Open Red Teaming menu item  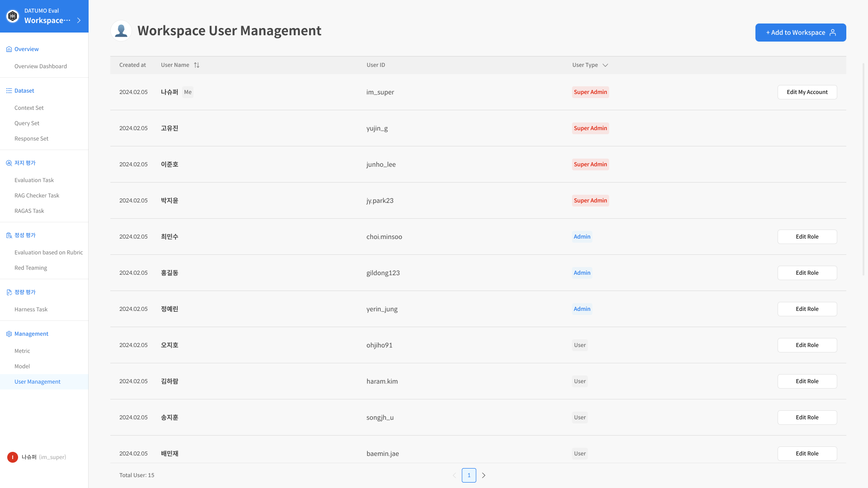pyautogui.click(x=31, y=268)
